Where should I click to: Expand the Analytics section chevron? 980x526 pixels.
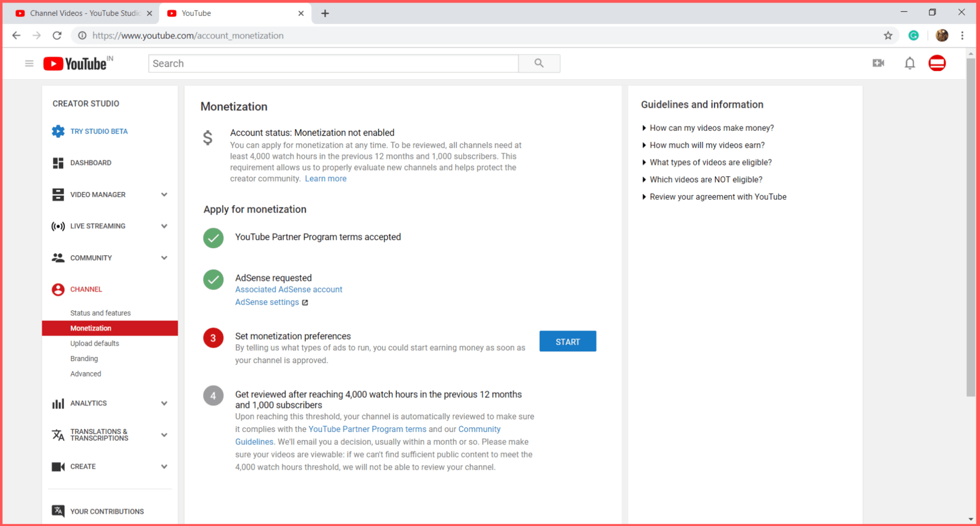[x=164, y=403]
